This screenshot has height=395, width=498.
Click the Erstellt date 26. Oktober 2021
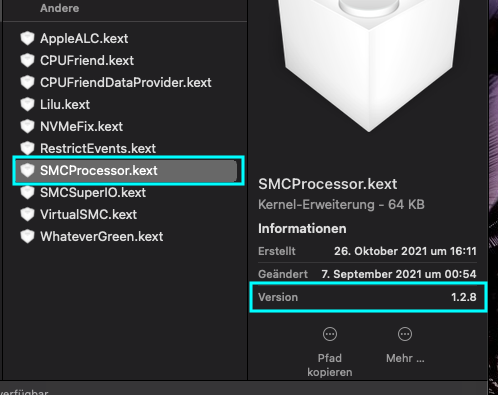click(405, 251)
